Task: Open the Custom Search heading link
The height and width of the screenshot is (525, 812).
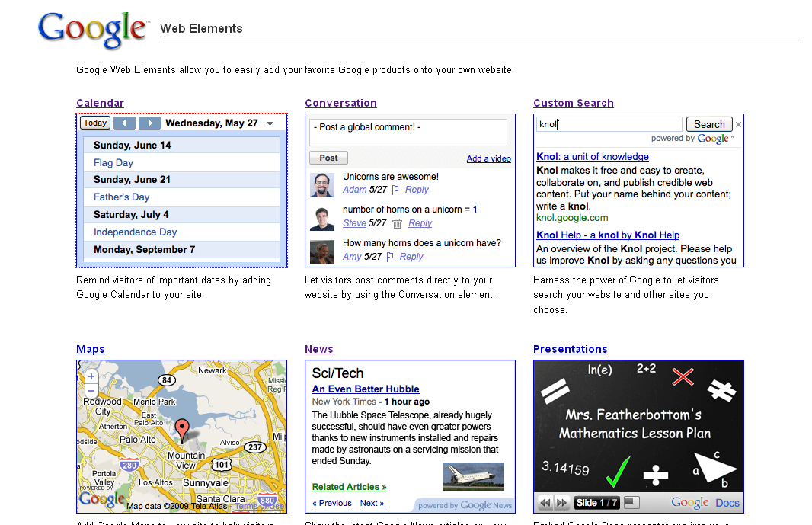Action: pyautogui.click(x=574, y=103)
